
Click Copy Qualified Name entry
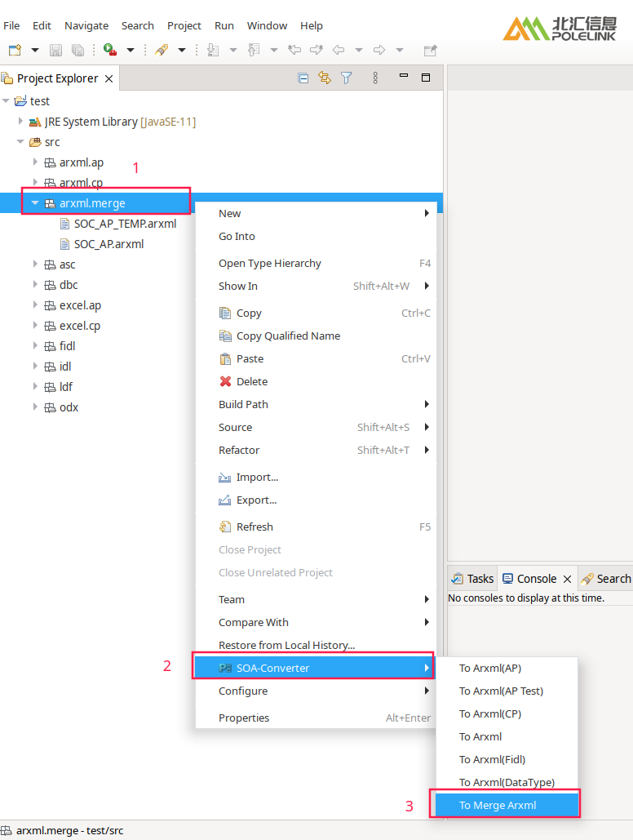pos(316,336)
